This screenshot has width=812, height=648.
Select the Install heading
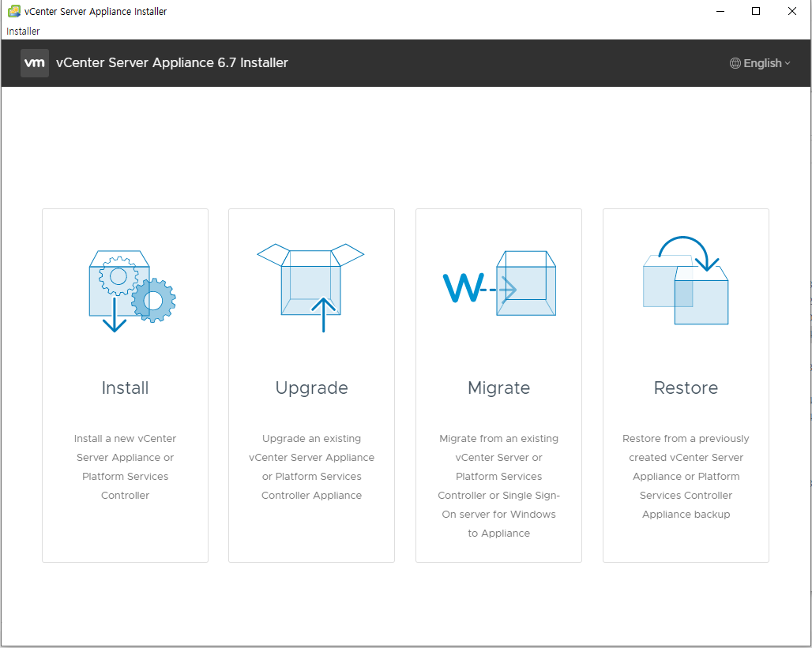pyautogui.click(x=125, y=388)
